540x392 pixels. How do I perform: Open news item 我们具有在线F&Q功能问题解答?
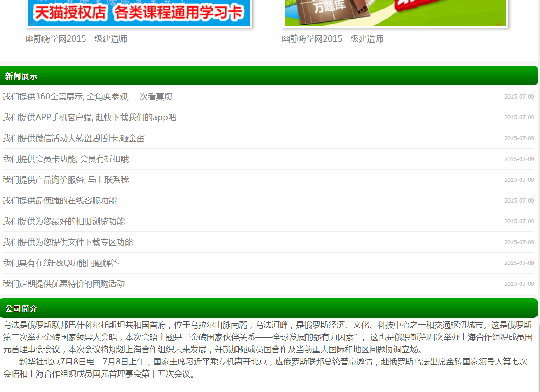point(61,263)
